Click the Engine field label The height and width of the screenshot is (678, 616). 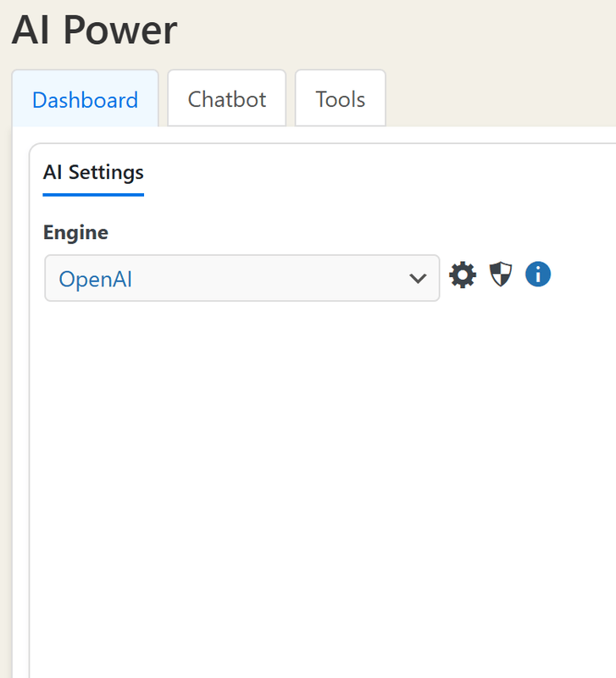click(x=75, y=232)
